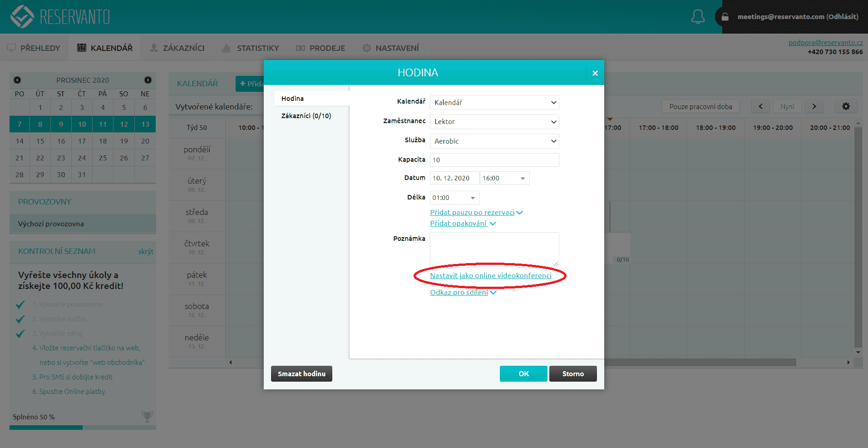Screen dimensions: 868x448
Task: Switch to Zákazníci (0/10) tab
Action: (306, 116)
